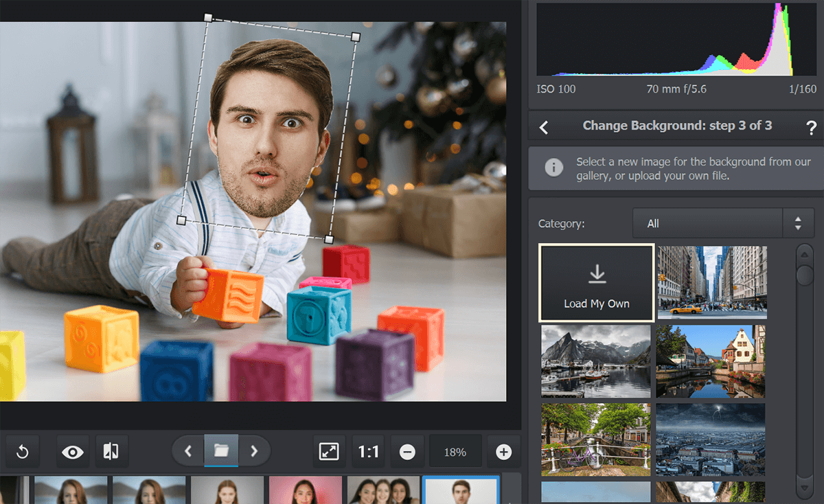Click the Category dropdown up-down arrows

click(x=798, y=223)
